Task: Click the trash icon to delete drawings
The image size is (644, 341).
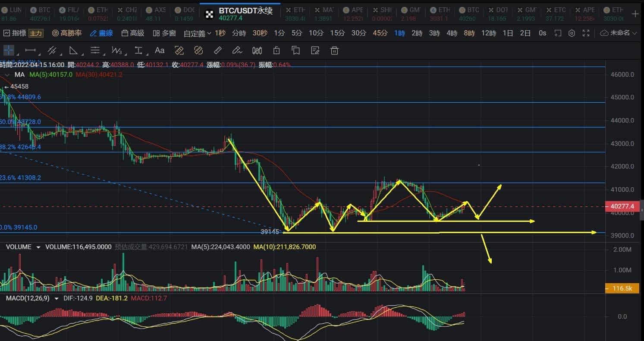Action: [334, 51]
